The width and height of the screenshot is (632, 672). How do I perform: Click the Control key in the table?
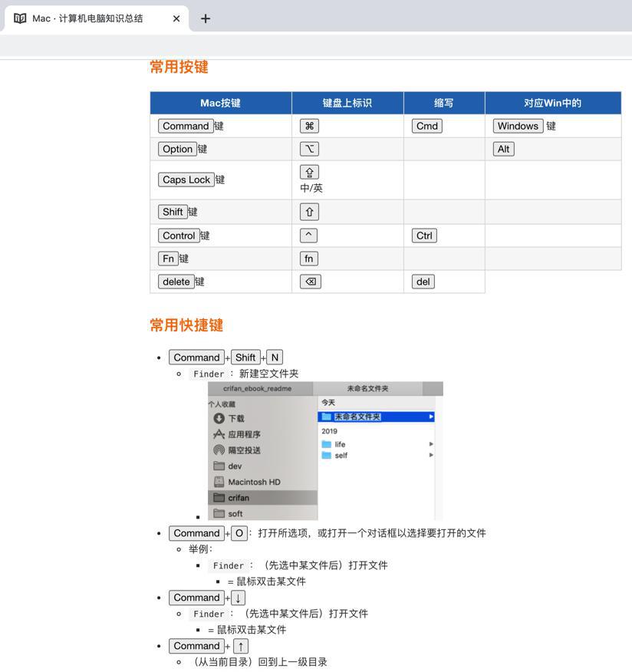[x=179, y=236]
